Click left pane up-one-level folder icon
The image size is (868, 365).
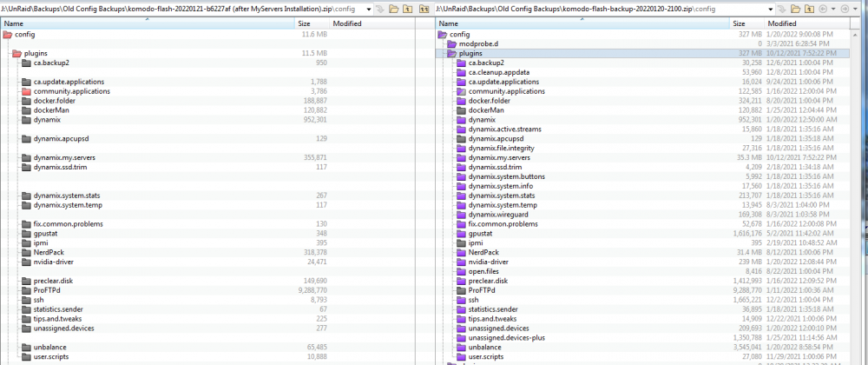[x=407, y=10]
